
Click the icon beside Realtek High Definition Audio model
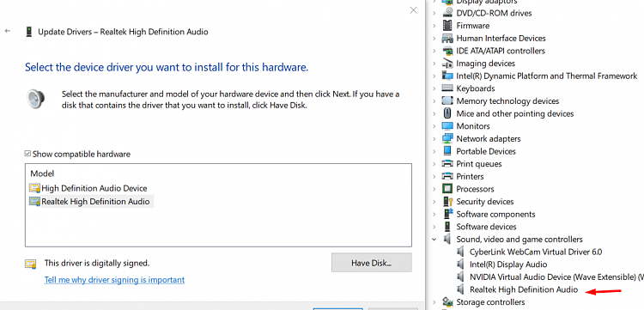[34, 202]
